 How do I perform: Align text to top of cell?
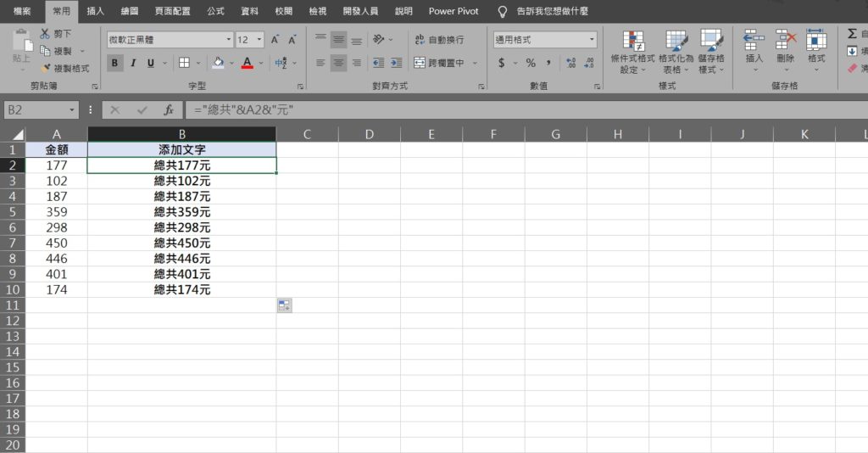tap(320, 39)
